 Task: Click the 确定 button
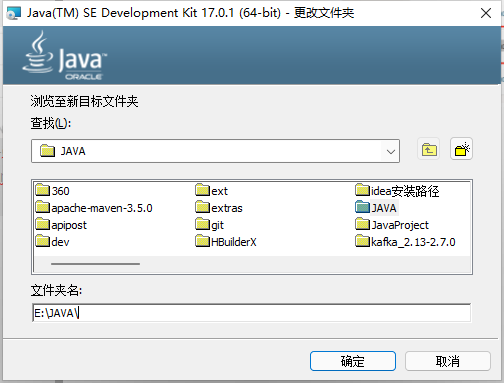[x=353, y=361]
